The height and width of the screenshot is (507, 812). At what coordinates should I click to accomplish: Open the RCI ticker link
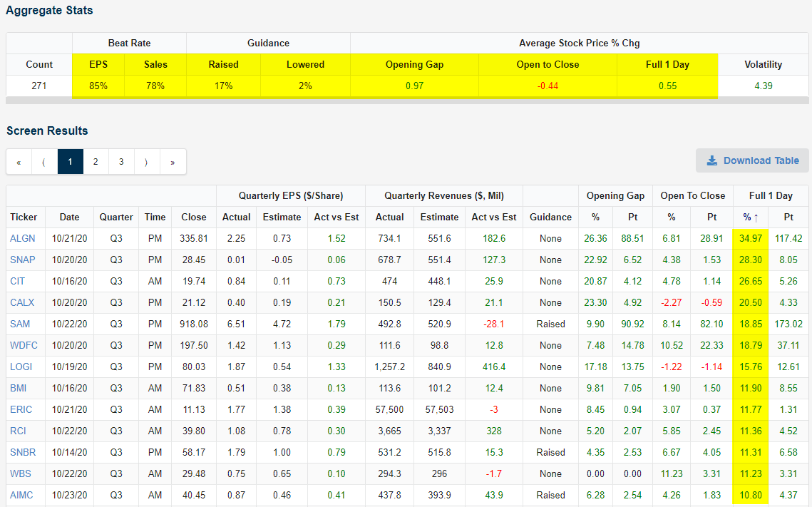click(18, 431)
